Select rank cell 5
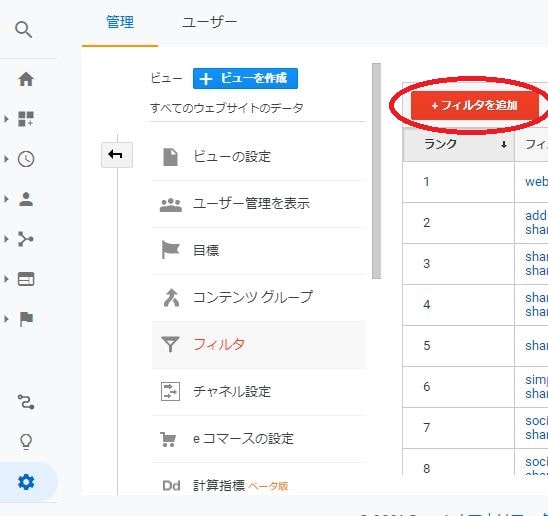This screenshot has height=516, width=548. pyautogui.click(x=459, y=346)
